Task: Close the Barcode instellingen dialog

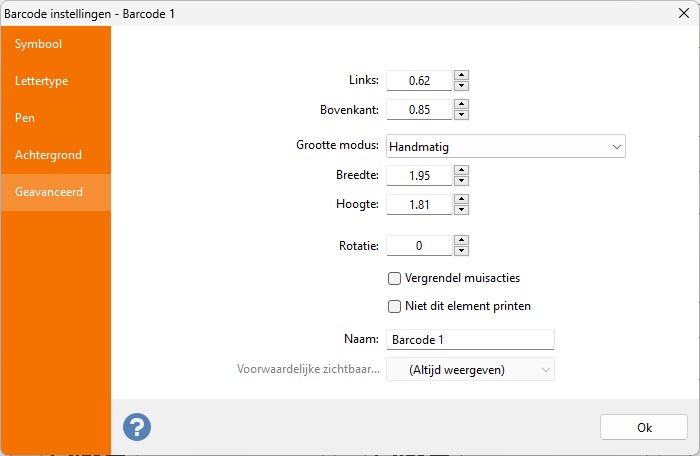Action: pyautogui.click(x=683, y=13)
